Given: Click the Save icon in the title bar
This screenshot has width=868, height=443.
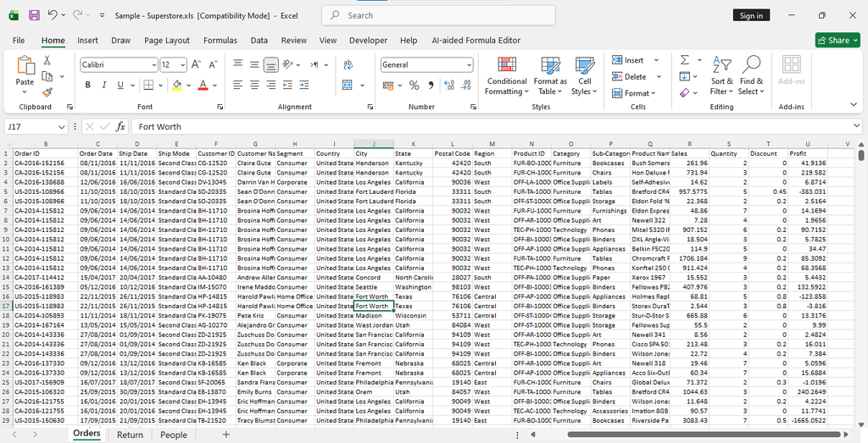Looking at the screenshot, I should coord(34,15).
